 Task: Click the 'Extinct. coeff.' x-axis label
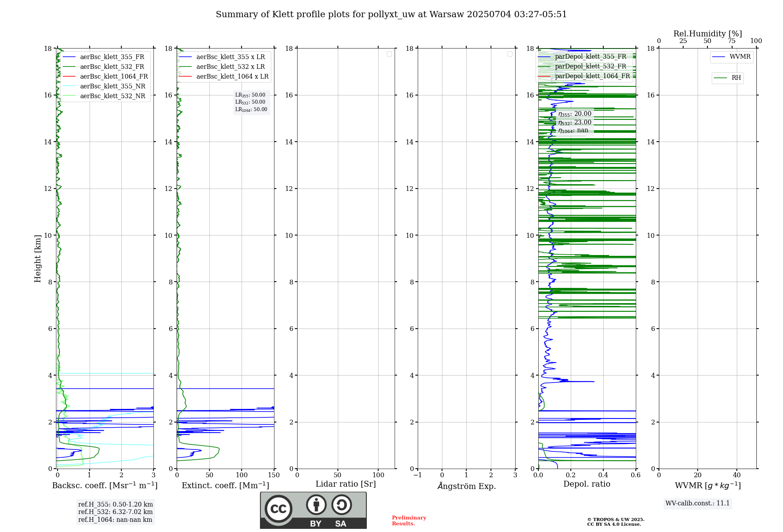pyautogui.click(x=226, y=485)
